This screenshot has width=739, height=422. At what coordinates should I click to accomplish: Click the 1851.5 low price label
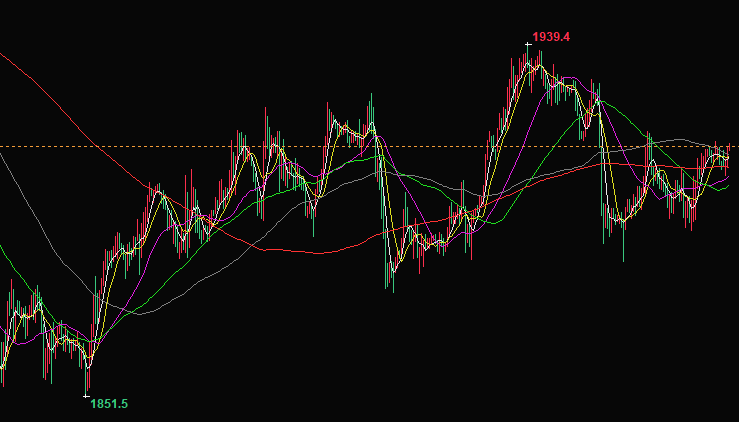(109, 404)
